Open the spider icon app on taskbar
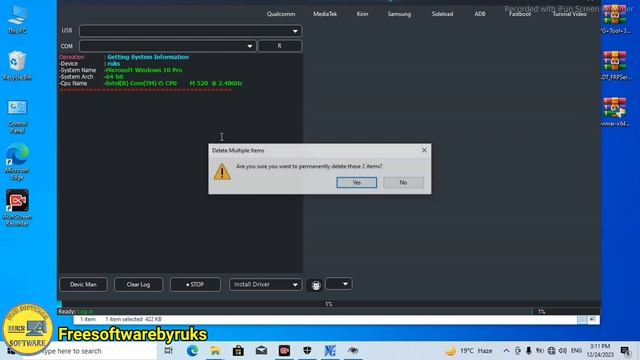This screenshot has height=360, width=640. (x=353, y=351)
